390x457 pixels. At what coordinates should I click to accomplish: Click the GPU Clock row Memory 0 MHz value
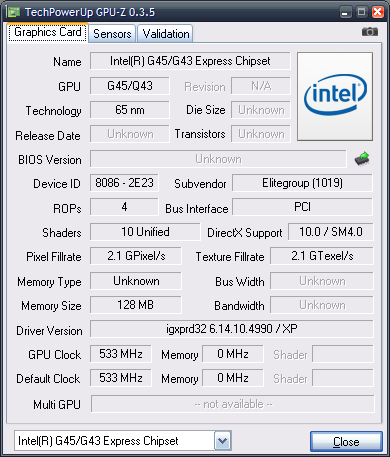click(x=233, y=354)
